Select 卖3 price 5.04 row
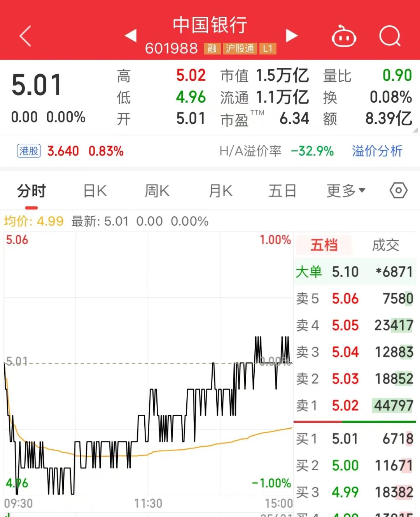Screen dimensions: 420x517 (355, 352)
